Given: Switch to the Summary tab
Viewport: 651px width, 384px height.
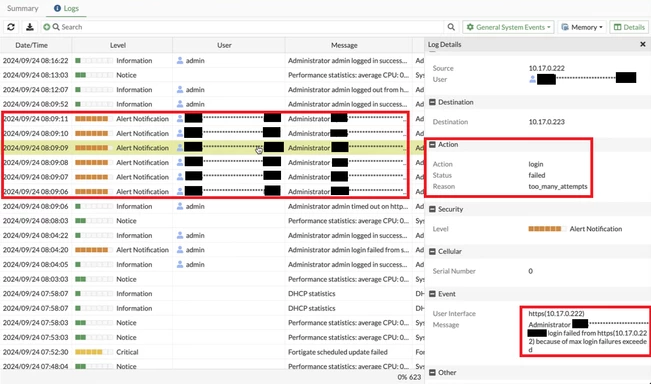Looking at the screenshot, I should (x=22, y=8).
